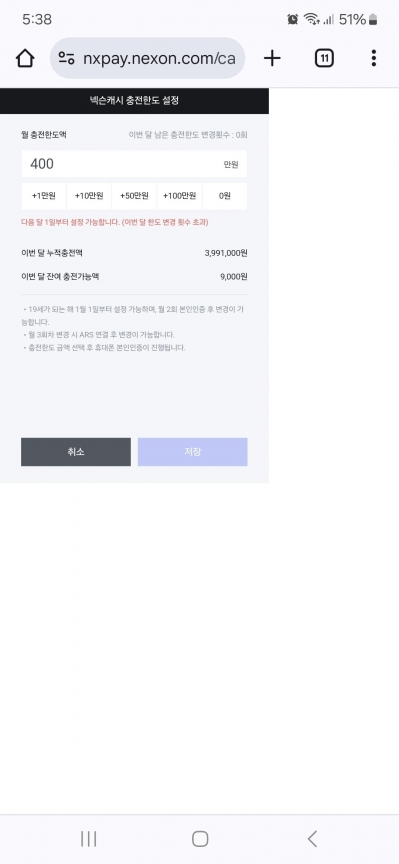Add +100만원 to the limit
Image resolution: width=399 pixels, height=864 pixels.
tap(180, 196)
